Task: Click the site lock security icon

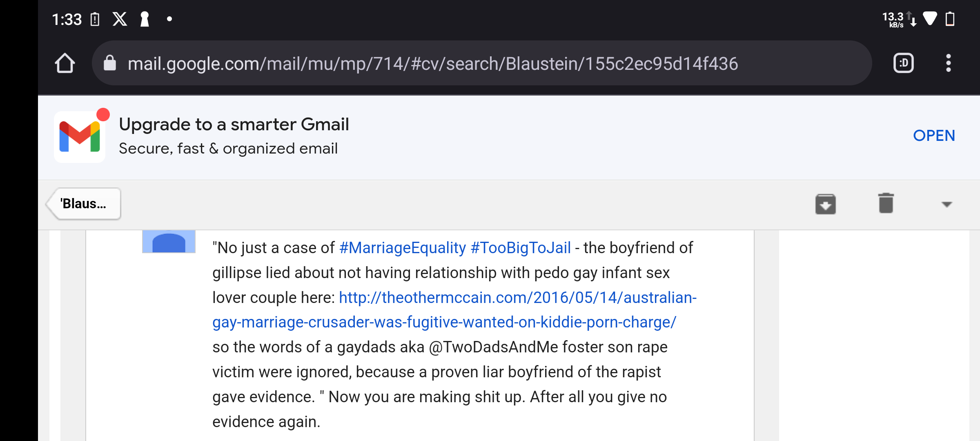Action: click(109, 63)
